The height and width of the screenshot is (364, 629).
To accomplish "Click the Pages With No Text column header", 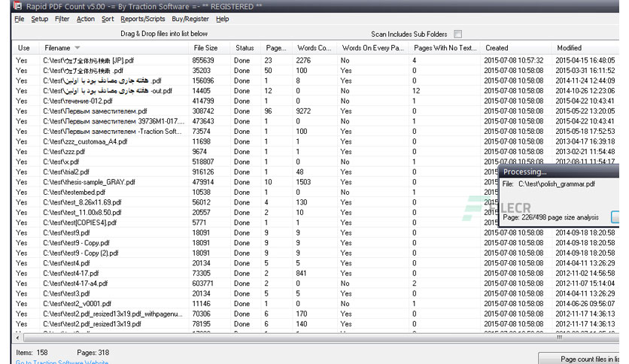I will (x=445, y=47).
